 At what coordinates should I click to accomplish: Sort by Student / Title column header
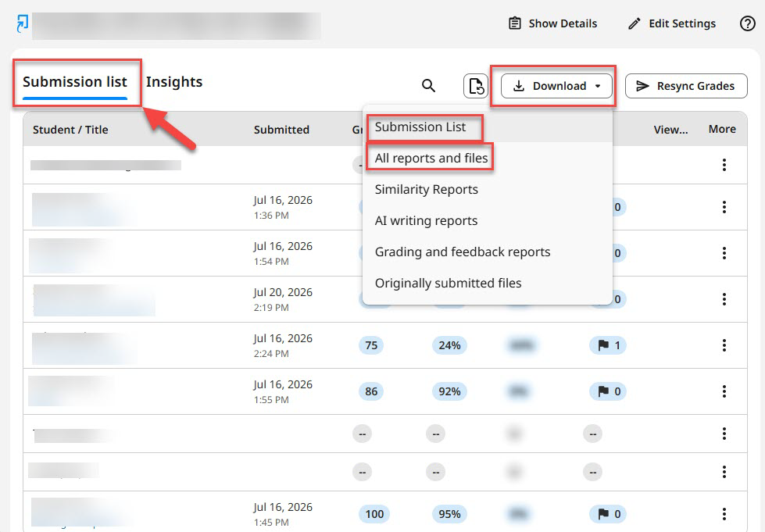70,130
